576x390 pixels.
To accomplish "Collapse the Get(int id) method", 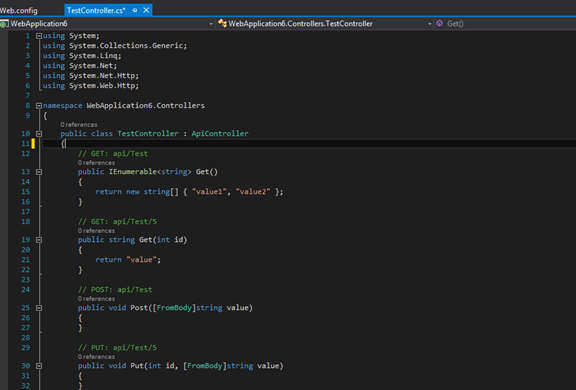I will (x=39, y=240).
